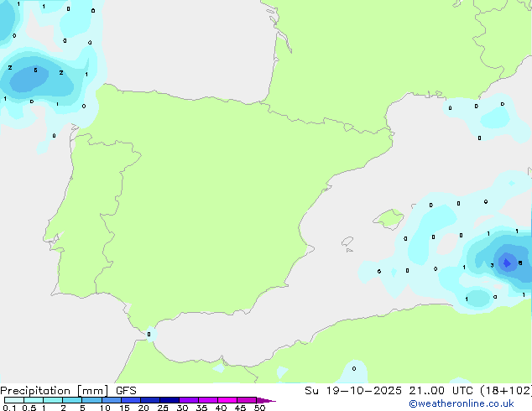532x411 pixels.
Task: Click the 35–40 mm legend color swatch
Action: click(208, 400)
